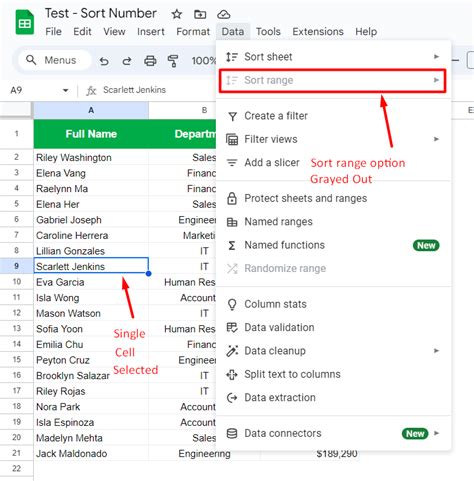Click the Create a filter funnel icon
Screen dimensions: 474x481
tap(232, 116)
